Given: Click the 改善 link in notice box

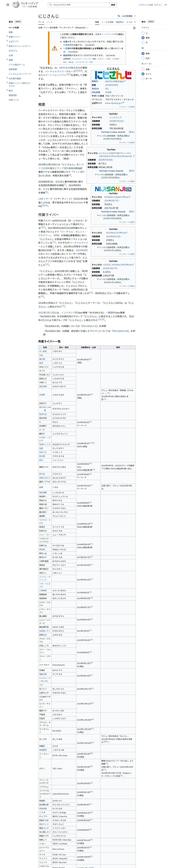Looking at the screenshot, I should pyautogui.click(x=97, y=34).
